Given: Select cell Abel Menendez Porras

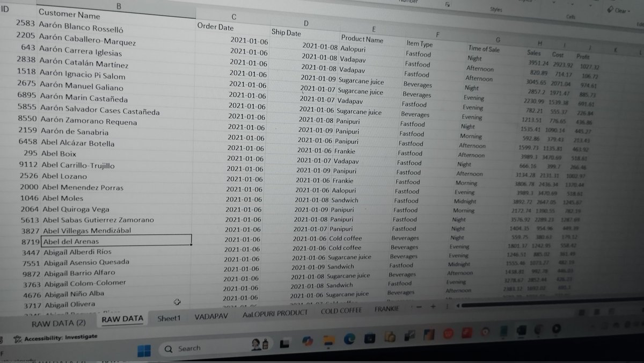Looking at the screenshot, I should coord(82,187).
